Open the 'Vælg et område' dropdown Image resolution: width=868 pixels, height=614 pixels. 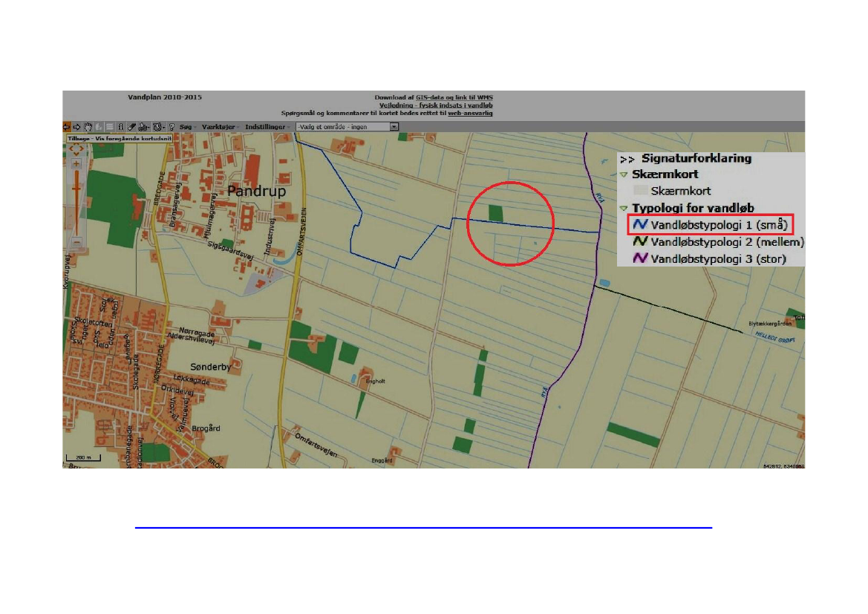coord(347,127)
